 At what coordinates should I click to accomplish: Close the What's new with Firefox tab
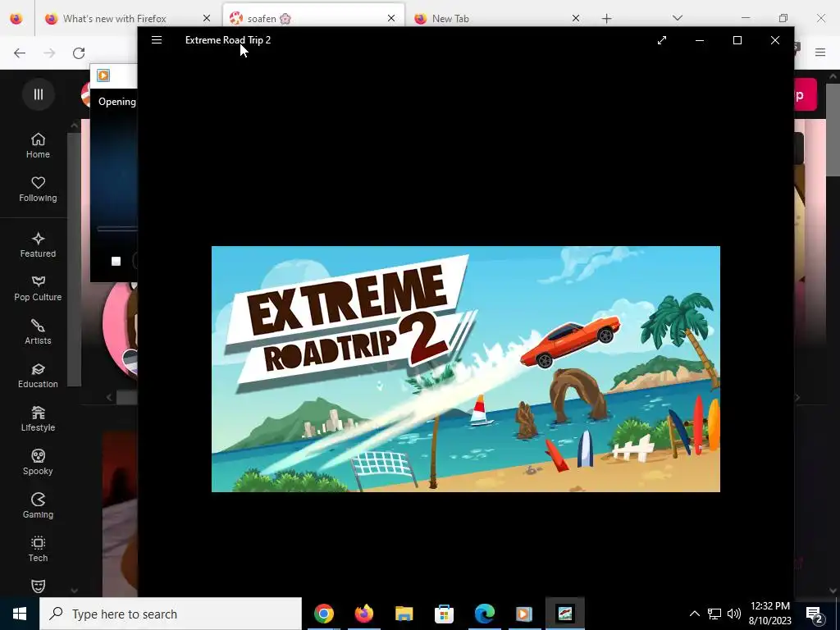pos(206,19)
